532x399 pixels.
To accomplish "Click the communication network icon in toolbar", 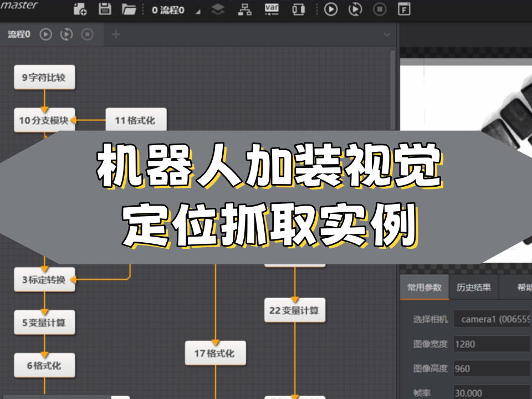I will pos(244,9).
